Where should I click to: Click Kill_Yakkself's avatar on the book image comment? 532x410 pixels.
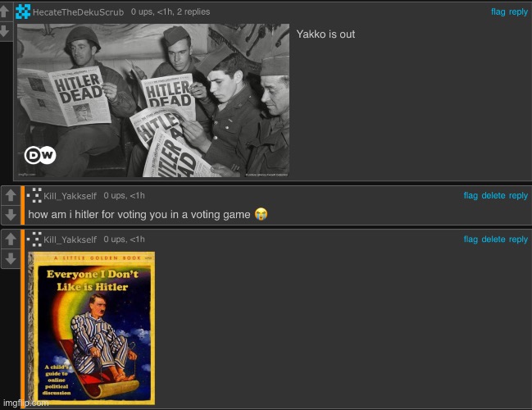[34, 239]
